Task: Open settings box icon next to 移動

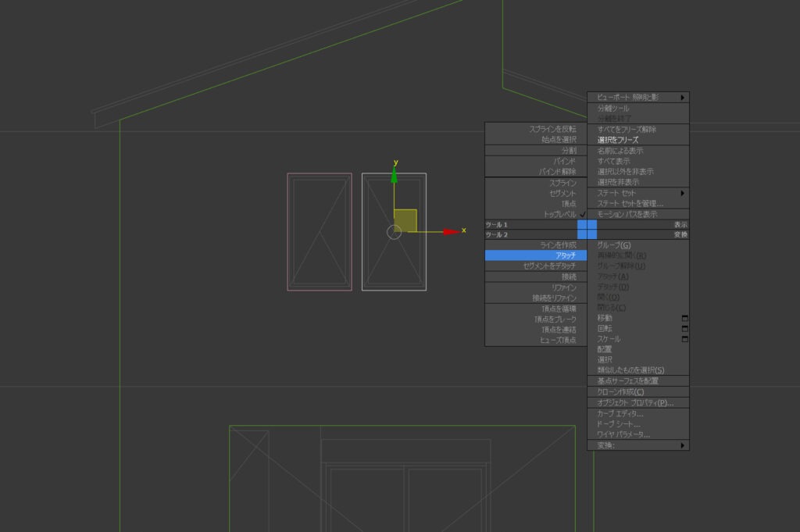Action: (x=684, y=318)
